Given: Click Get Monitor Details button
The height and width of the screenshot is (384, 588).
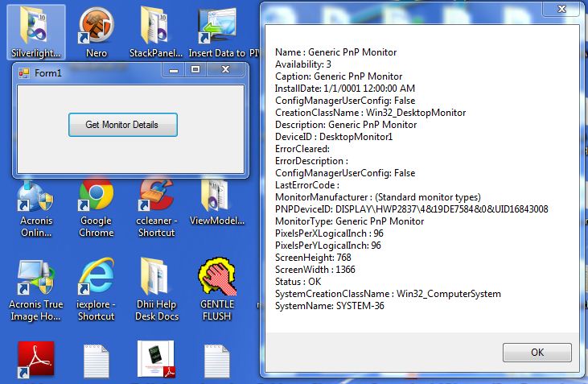Looking at the screenshot, I should pyautogui.click(x=122, y=125).
